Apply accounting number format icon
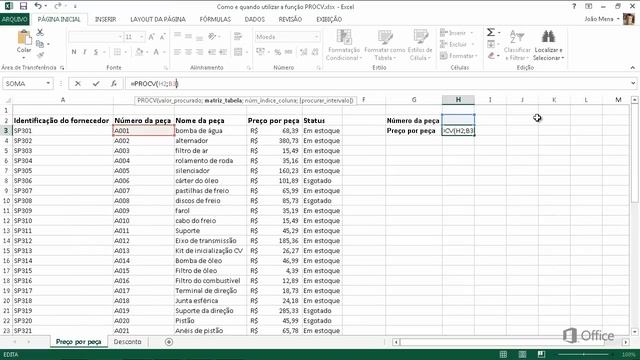The height and width of the screenshot is (360, 640). [260, 52]
